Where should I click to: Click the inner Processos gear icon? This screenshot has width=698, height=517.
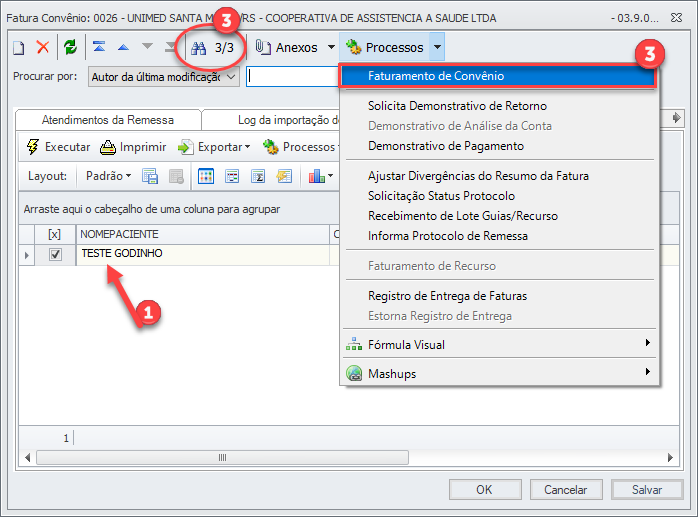click(x=271, y=147)
